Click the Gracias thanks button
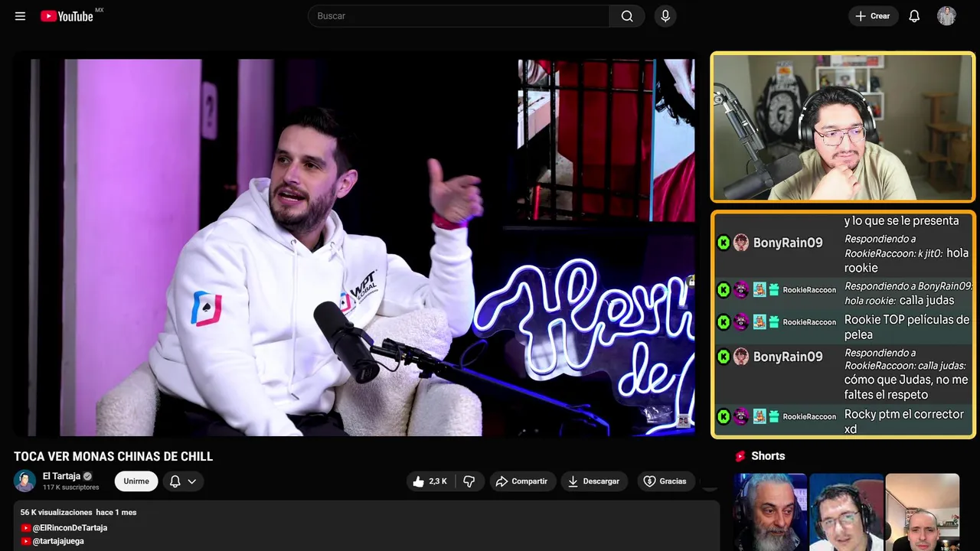The height and width of the screenshot is (551, 980). point(665,481)
